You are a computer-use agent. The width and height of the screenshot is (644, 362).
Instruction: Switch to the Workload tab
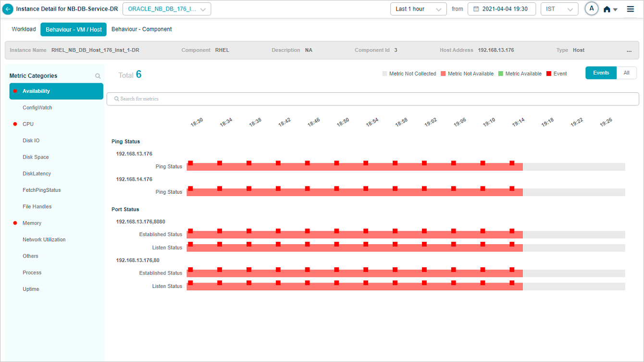(x=24, y=29)
